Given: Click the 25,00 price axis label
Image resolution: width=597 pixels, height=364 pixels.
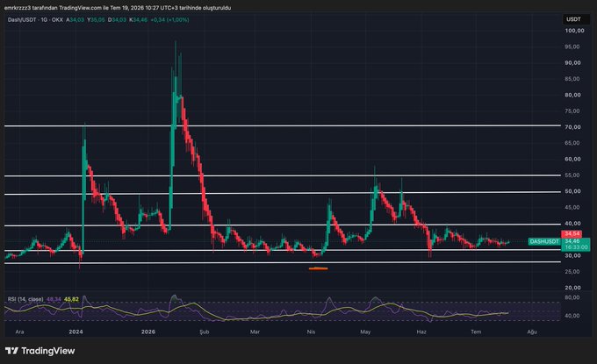Looking at the screenshot, I should pyautogui.click(x=572, y=272).
